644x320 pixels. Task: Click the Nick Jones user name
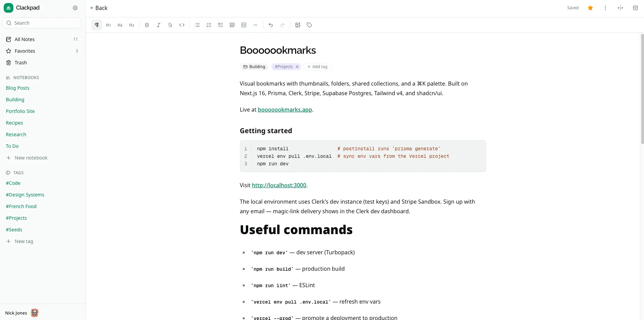(x=16, y=313)
